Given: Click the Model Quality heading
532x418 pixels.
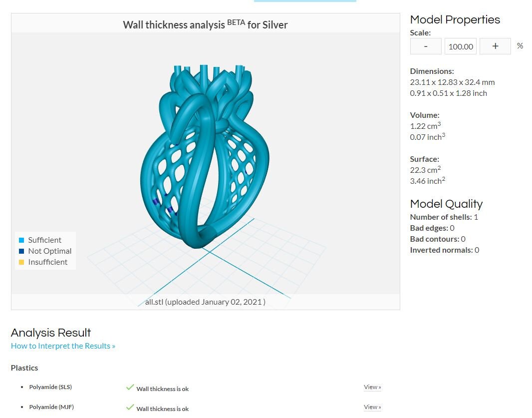Looking at the screenshot, I should pyautogui.click(x=446, y=204).
